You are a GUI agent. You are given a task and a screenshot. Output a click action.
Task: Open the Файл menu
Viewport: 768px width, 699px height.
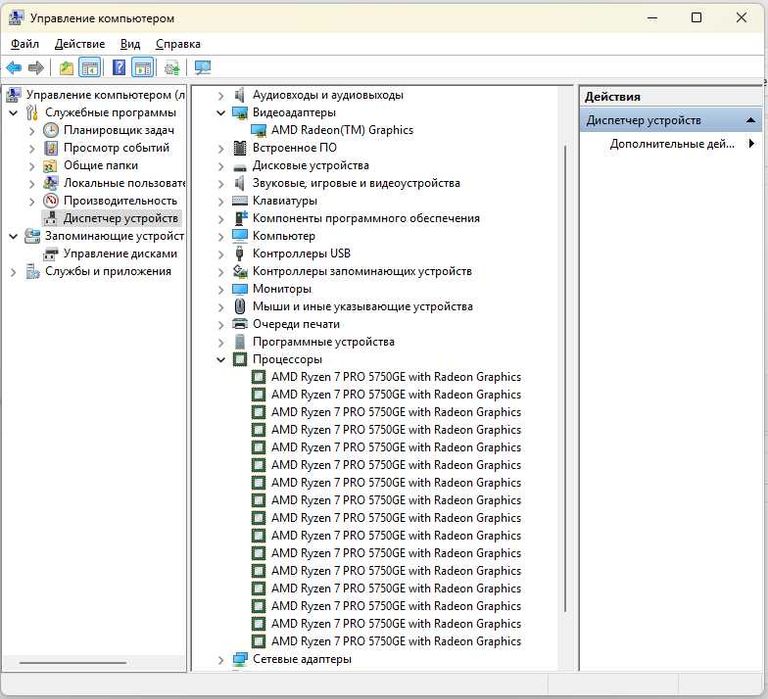click(24, 44)
